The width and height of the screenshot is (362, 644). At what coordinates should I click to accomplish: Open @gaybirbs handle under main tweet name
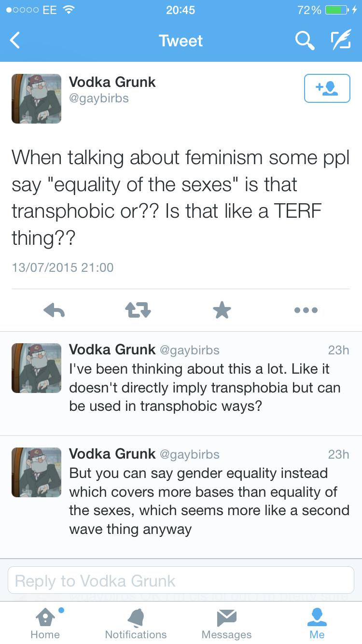pyautogui.click(x=99, y=99)
